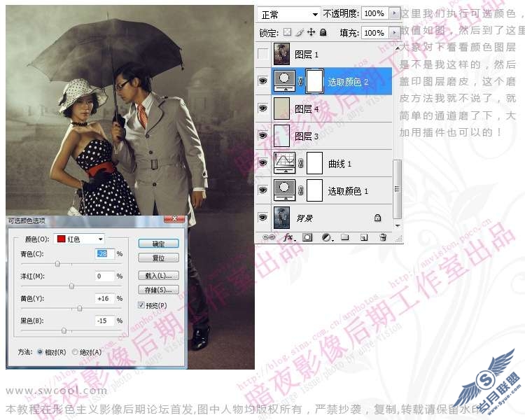Screen dimensions: 525x420
Task: Click the 复位 reset button
Action: pyautogui.click(x=158, y=258)
